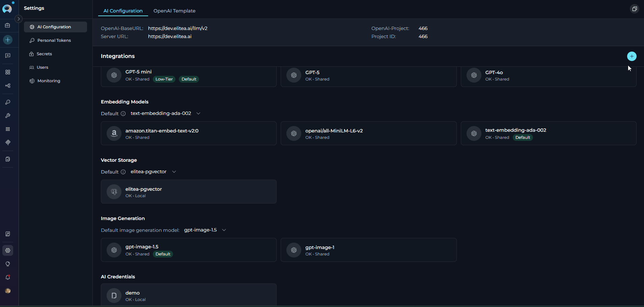Open the chat bubble icon in sidebar

pyautogui.click(x=8, y=56)
